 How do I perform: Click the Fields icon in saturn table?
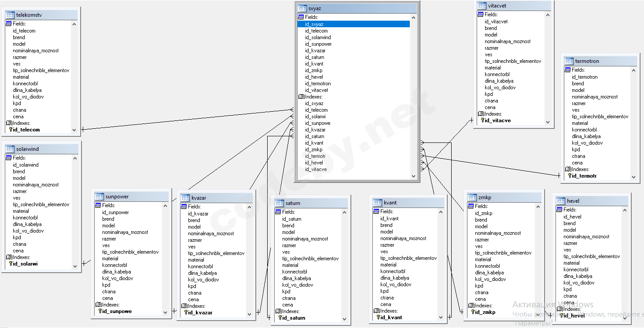point(278,212)
